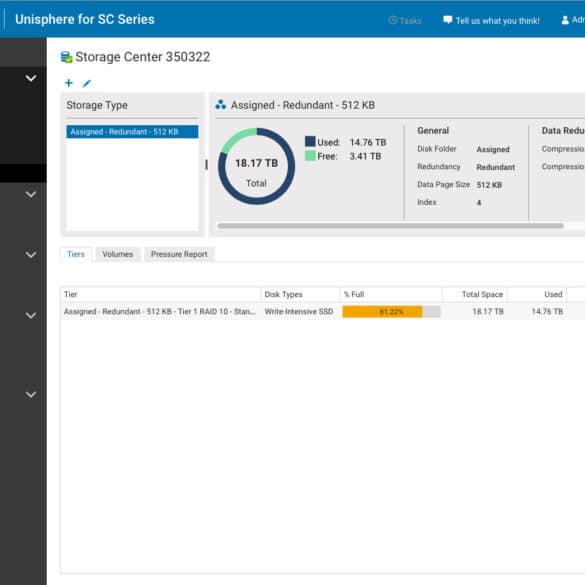Click the Unisphere for SC Series title
The image size is (585, 585).
click(85, 19)
